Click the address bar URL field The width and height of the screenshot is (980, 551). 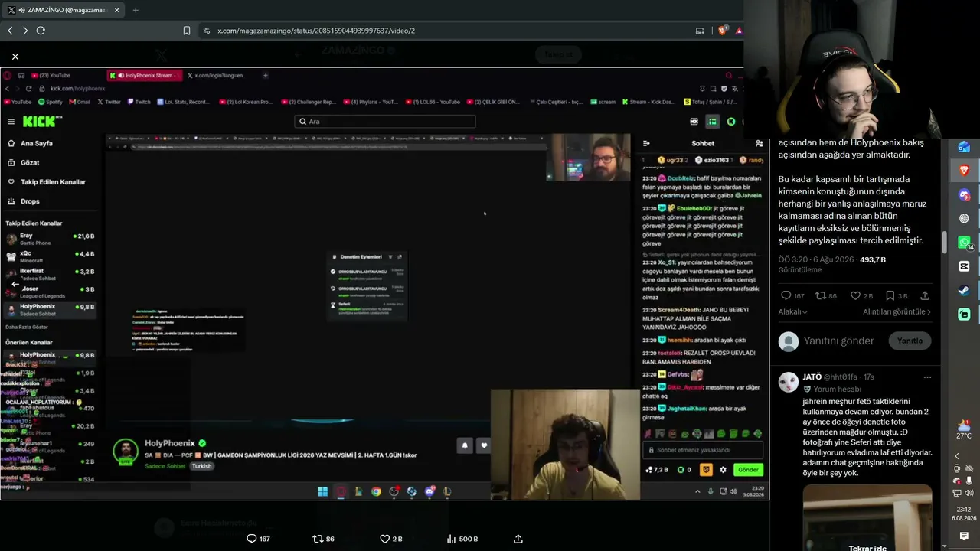[444, 31]
